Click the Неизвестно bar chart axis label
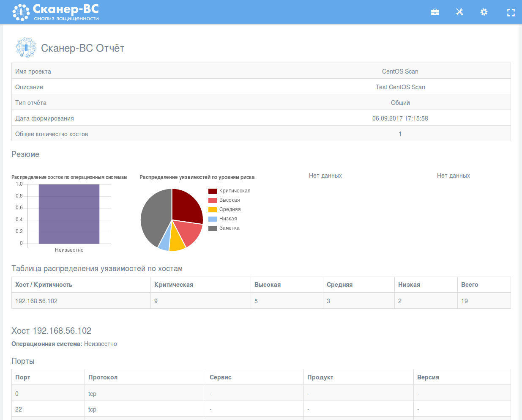 (69, 250)
